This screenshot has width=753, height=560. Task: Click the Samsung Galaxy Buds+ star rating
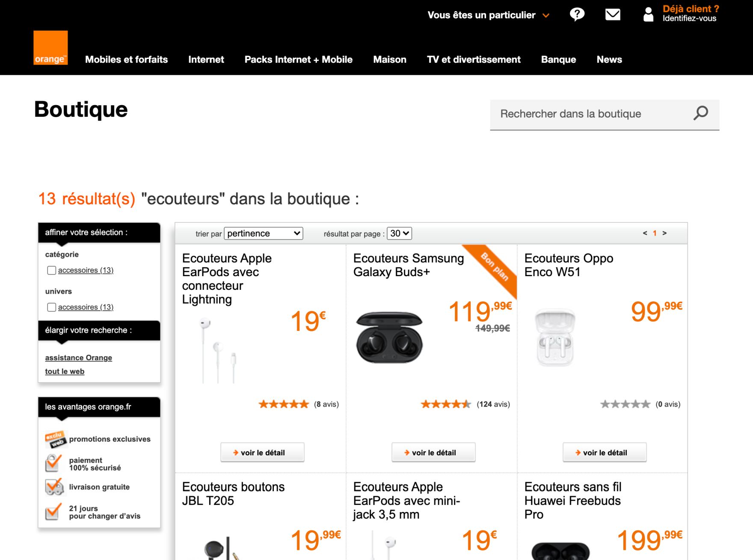point(445,404)
